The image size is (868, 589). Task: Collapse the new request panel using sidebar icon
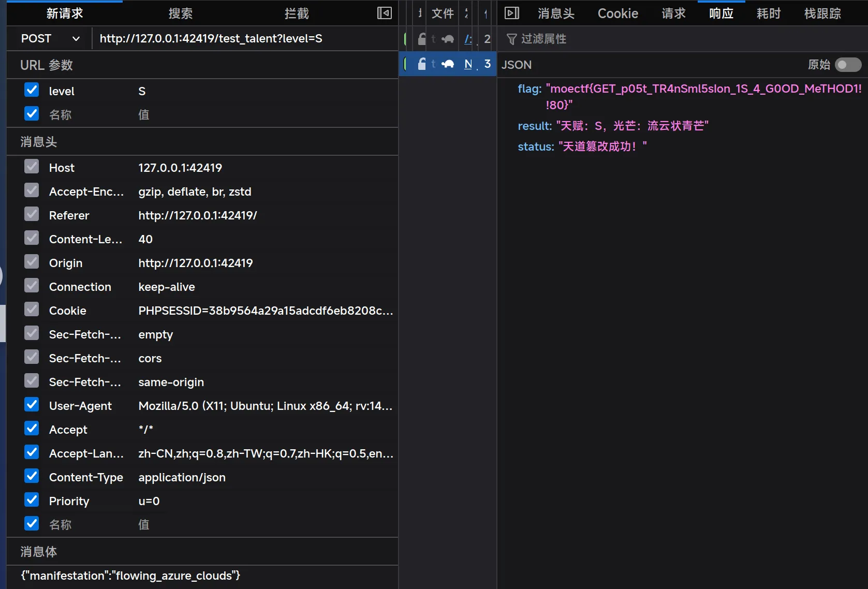[x=384, y=13]
